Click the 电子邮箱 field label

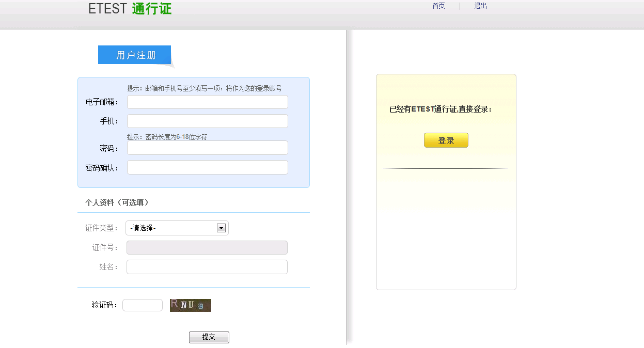[x=102, y=102]
